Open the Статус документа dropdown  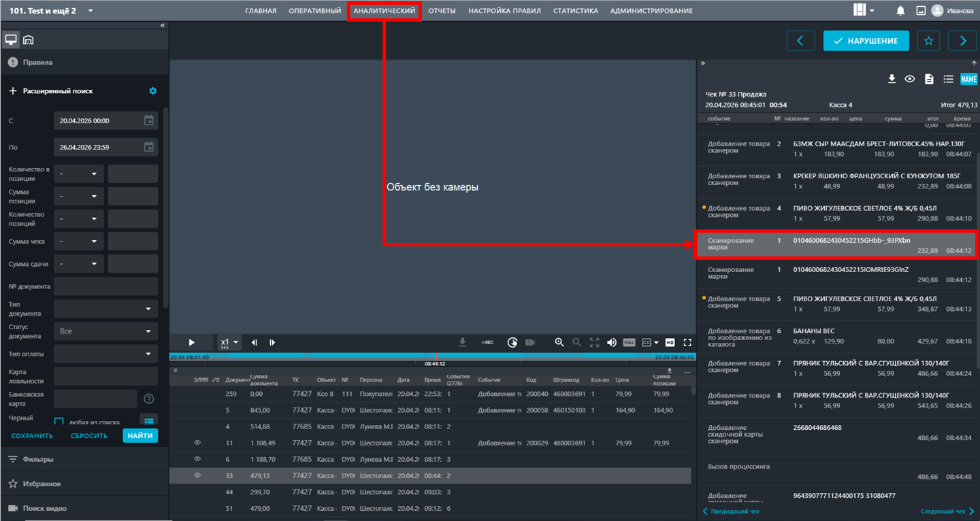105,331
